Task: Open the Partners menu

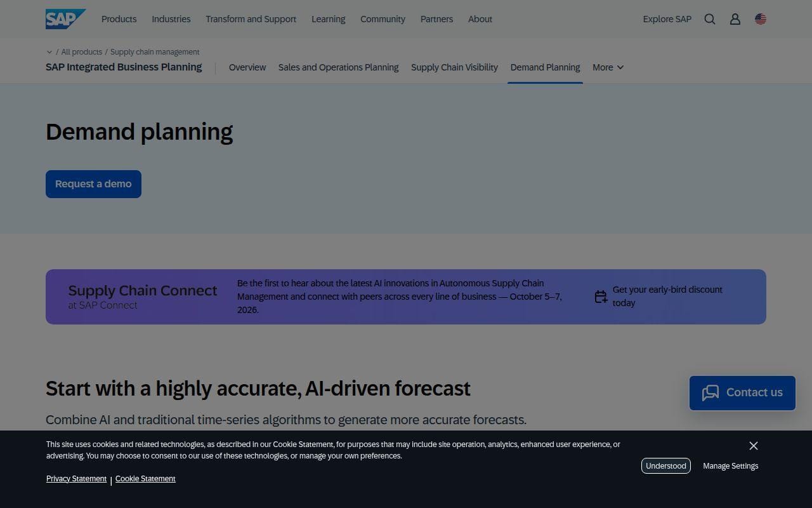Action: click(x=436, y=19)
